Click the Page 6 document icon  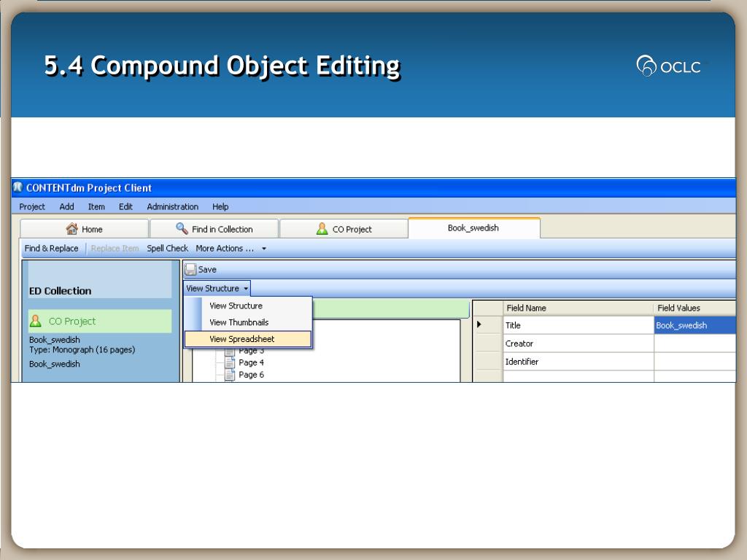pyautogui.click(x=230, y=376)
